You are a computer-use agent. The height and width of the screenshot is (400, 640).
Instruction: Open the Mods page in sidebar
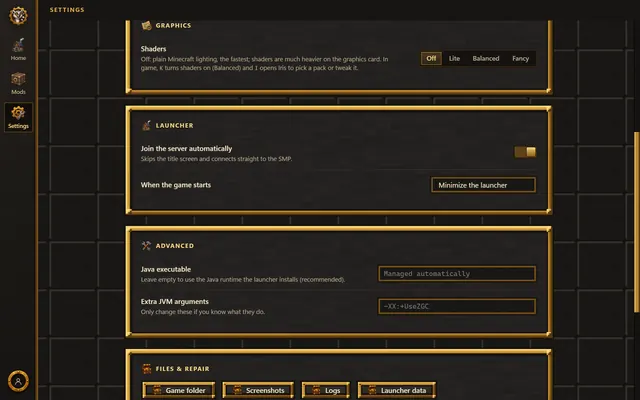18,83
